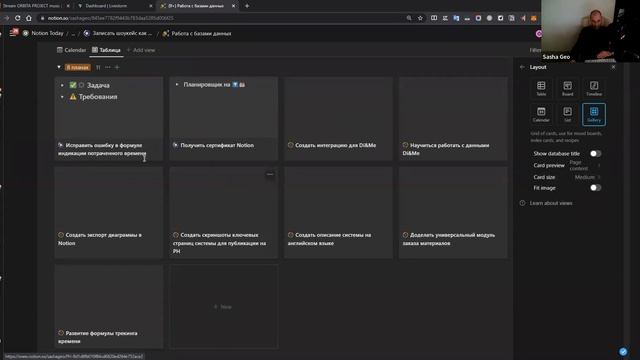This screenshot has height=360, width=640.
Task: Switch to the Calendar view tab
Action: tap(71, 50)
